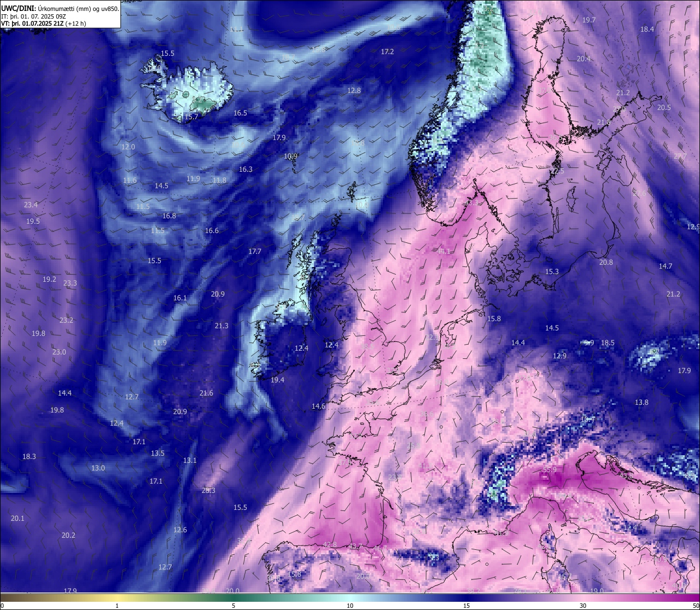The width and height of the screenshot is (700, 610).
Task: Click the value '16.3' on the map
Action: tap(246, 169)
